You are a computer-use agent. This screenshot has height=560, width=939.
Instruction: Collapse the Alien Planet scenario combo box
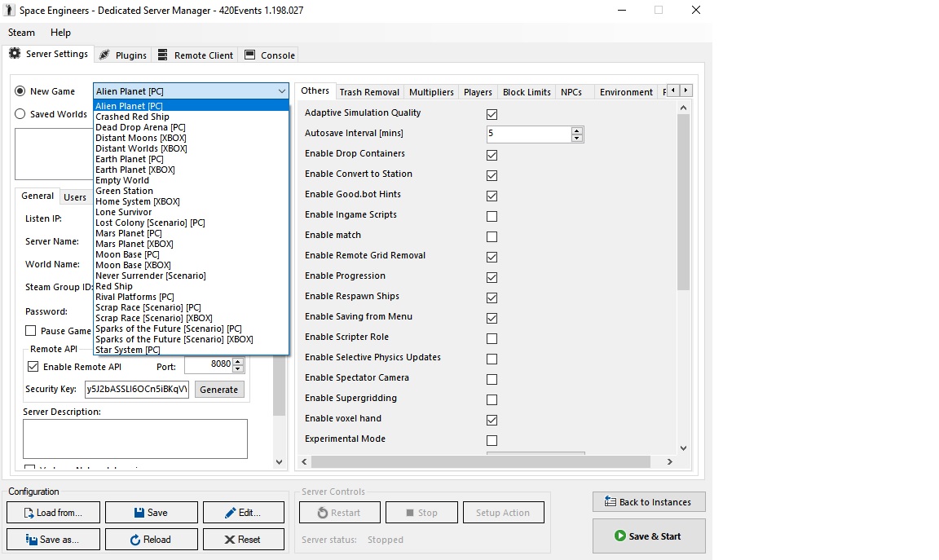[281, 91]
